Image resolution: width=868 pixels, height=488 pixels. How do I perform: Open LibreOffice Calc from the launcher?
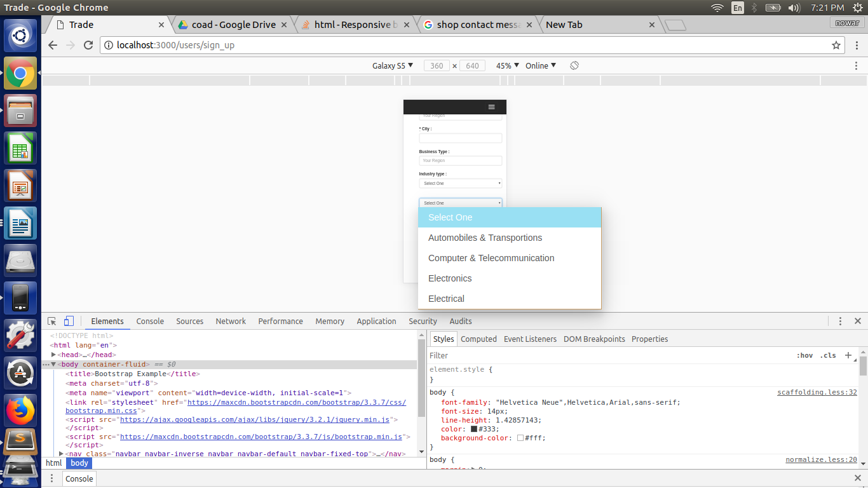tap(20, 148)
